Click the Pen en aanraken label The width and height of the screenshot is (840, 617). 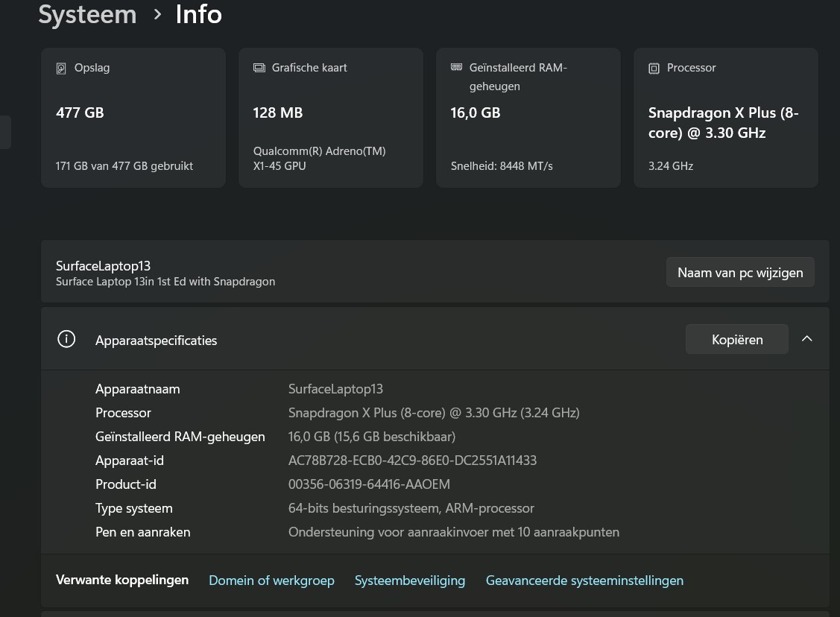click(143, 532)
